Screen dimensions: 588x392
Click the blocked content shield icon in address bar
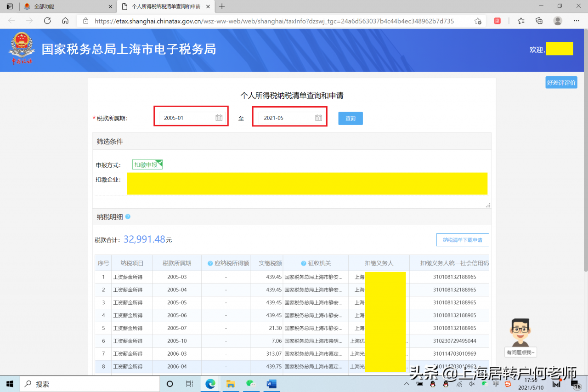[x=497, y=21]
